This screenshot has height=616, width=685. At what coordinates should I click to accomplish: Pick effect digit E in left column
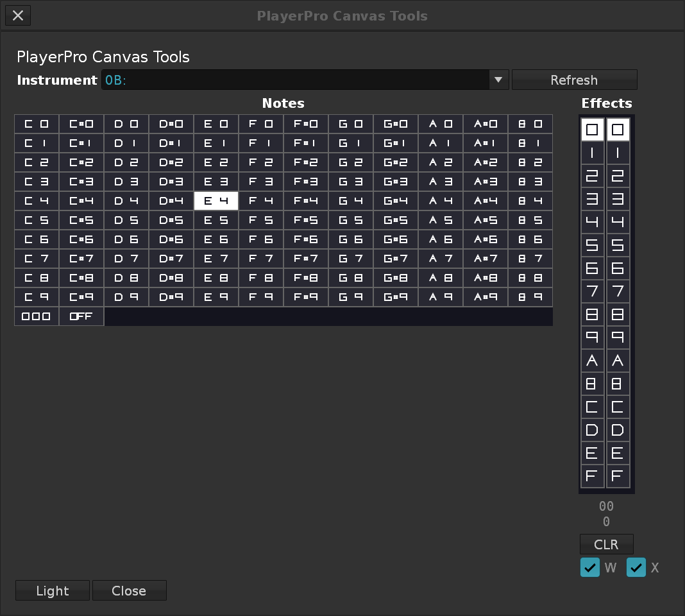click(593, 453)
